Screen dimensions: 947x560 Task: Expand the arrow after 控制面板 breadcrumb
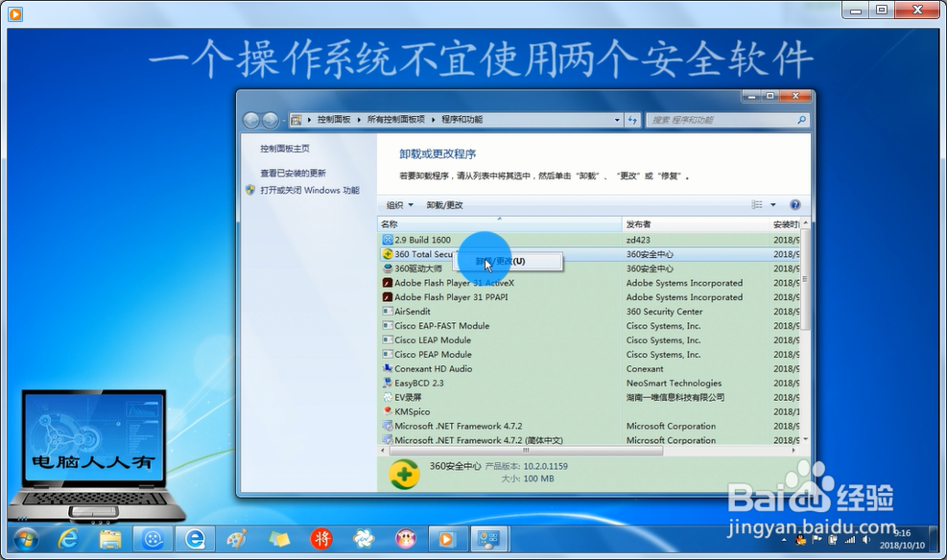[x=359, y=120]
